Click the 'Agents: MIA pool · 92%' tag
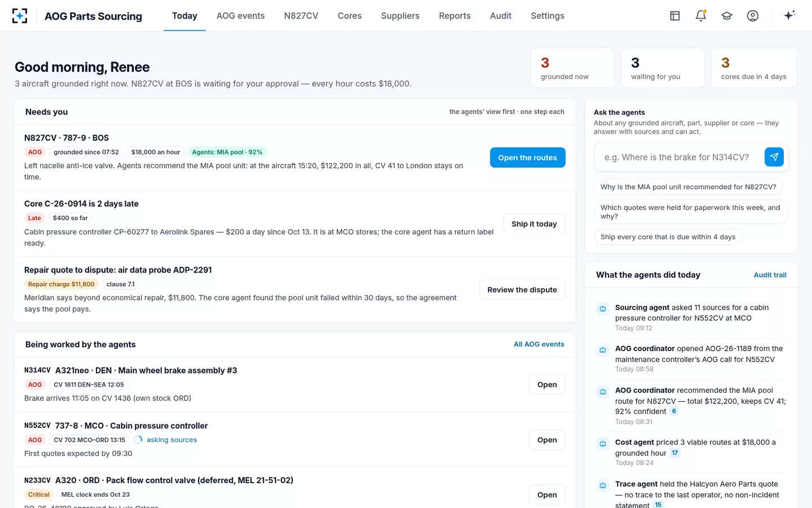The height and width of the screenshot is (508, 812). tap(227, 152)
